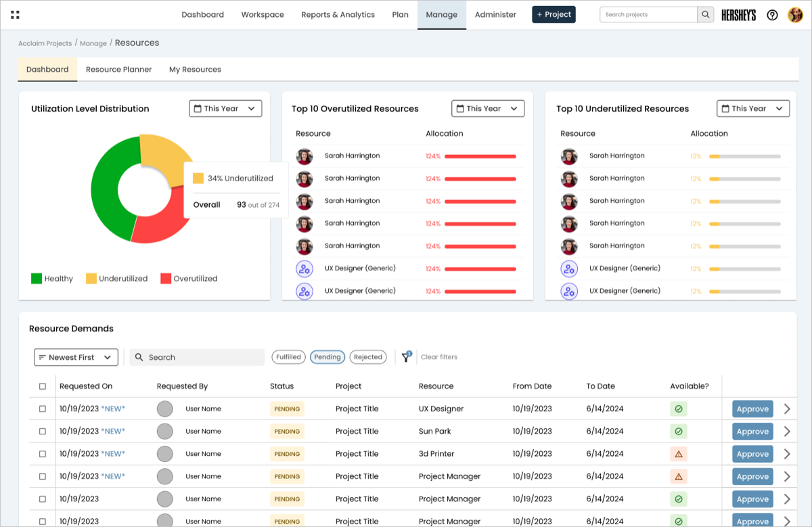The height and width of the screenshot is (527, 812).
Task: Switch to the My Resources tab
Action: 195,69
